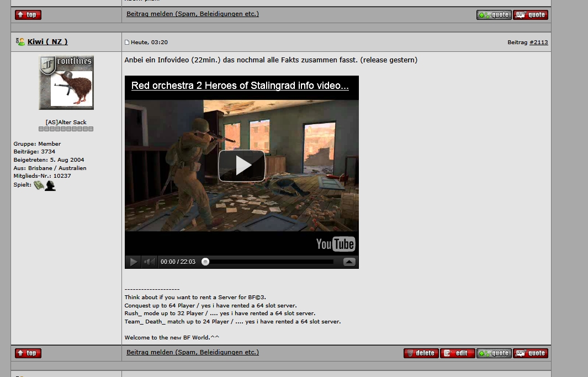Viewport: 588px width, 377px height.
Task: Open permalink for Beitrag #2113
Action: coord(538,43)
